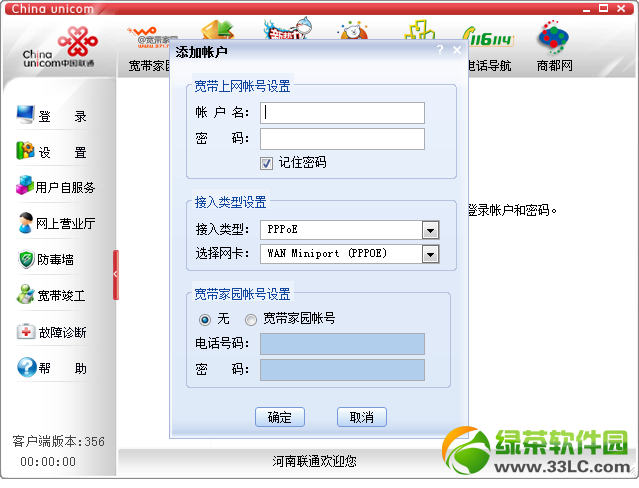Focus the broadband 密码 input field
The image size is (639, 488).
(x=342, y=139)
